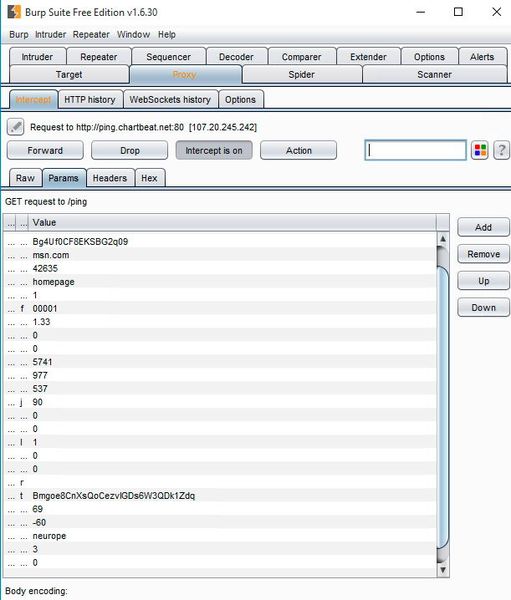Open the Repeater menu in menu bar
The height and width of the screenshot is (600, 511).
click(x=91, y=34)
